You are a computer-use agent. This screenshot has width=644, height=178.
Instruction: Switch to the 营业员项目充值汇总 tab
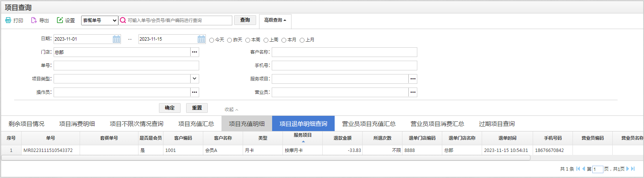tap(369, 124)
